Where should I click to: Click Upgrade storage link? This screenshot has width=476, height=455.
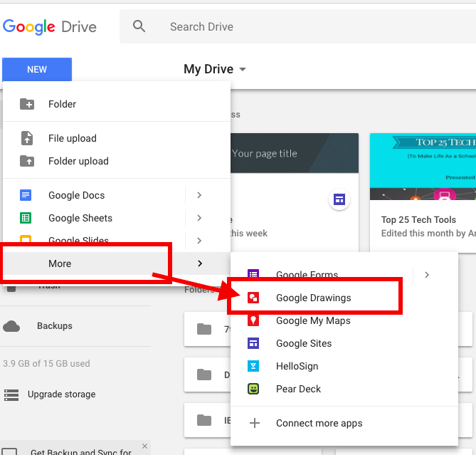62,394
